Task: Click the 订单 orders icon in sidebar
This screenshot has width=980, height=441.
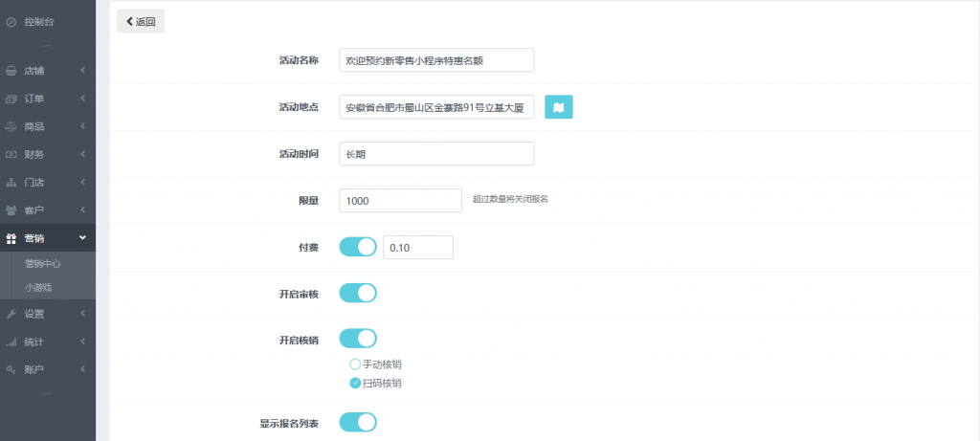Action: 11,99
